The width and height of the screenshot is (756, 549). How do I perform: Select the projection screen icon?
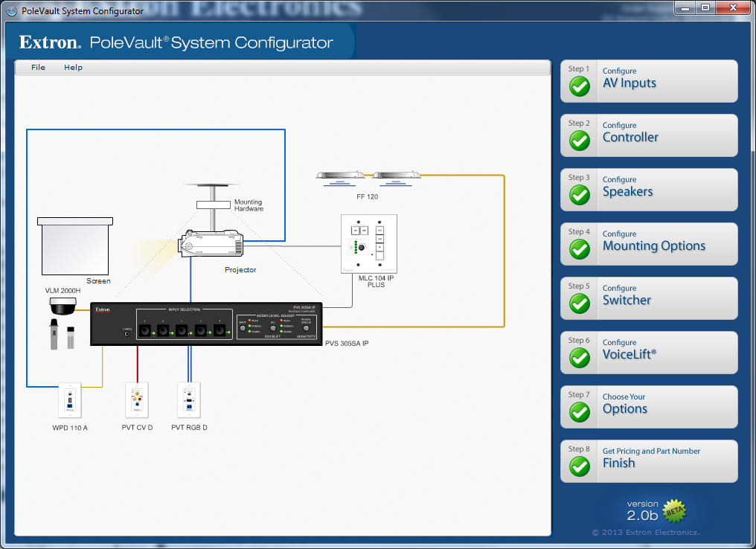(75, 245)
